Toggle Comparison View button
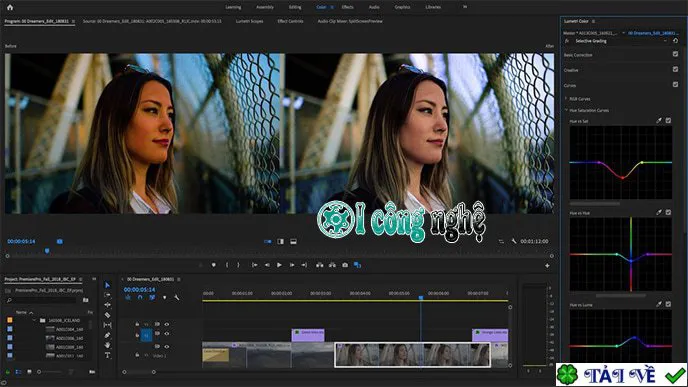Viewport: 688px width, 387px height. tap(358, 265)
